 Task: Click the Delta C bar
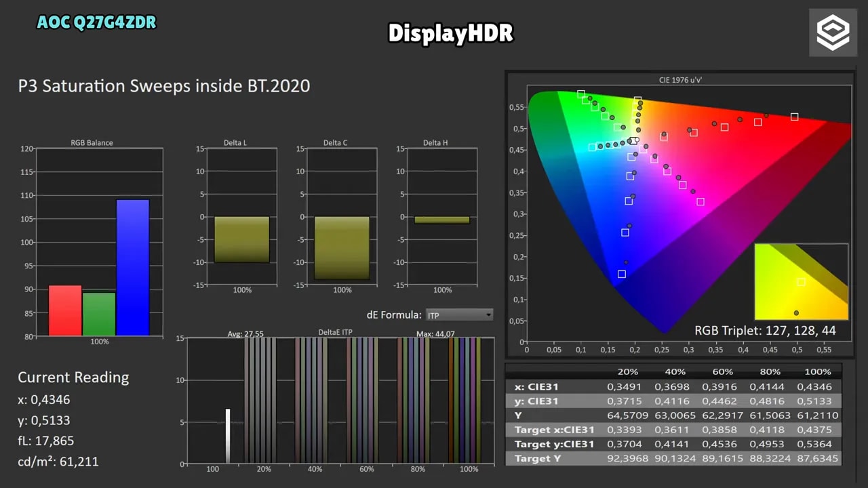point(342,248)
